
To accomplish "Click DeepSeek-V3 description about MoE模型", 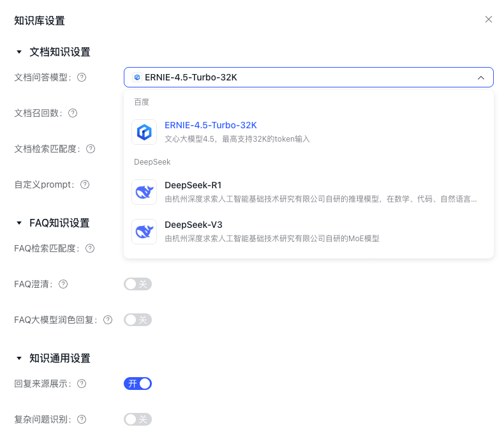I will [x=272, y=239].
